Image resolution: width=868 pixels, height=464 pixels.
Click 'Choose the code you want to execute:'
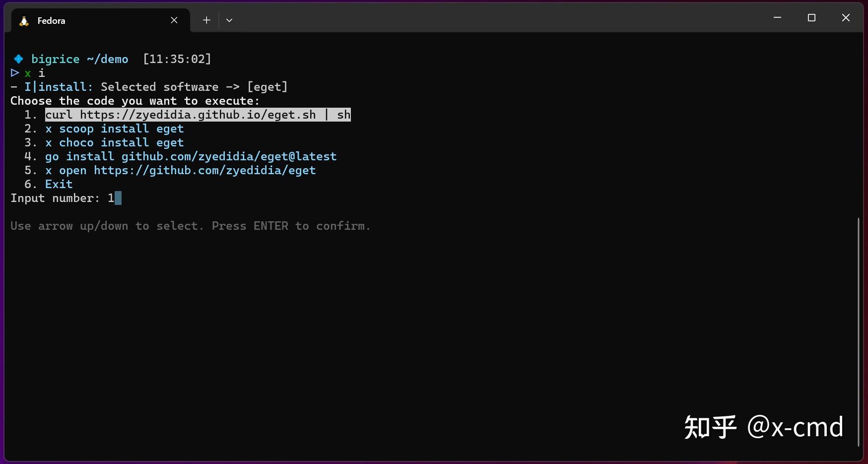pyautogui.click(x=135, y=101)
